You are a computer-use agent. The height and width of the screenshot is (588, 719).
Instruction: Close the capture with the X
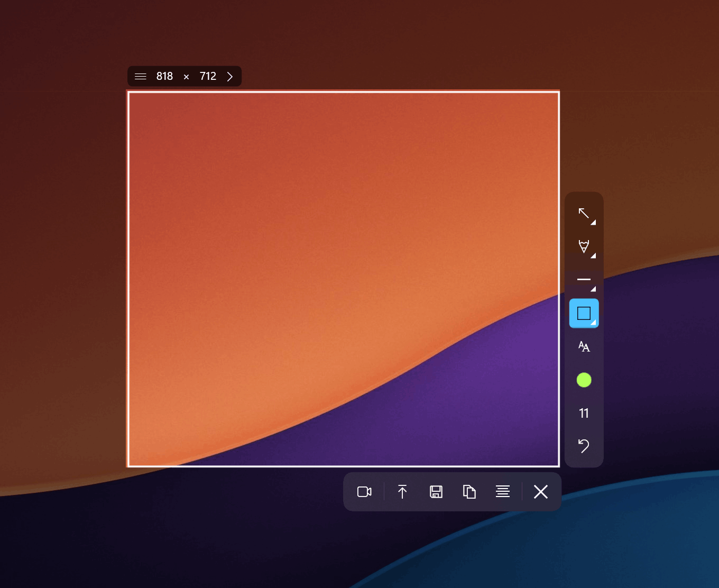point(540,492)
